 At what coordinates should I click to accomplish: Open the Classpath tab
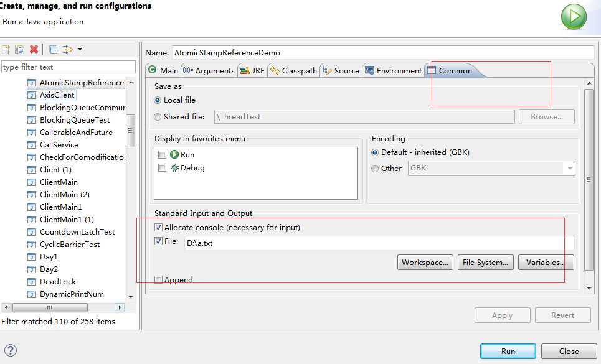(294, 70)
